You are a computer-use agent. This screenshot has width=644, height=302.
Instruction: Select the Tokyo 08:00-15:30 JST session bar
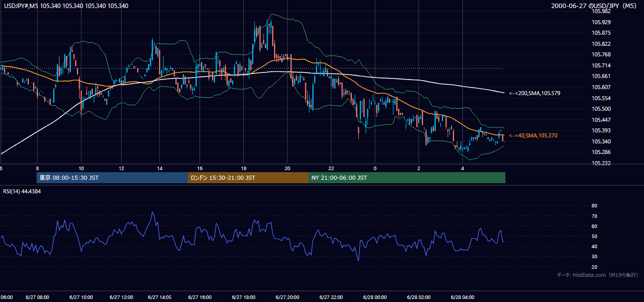pos(112,178)
